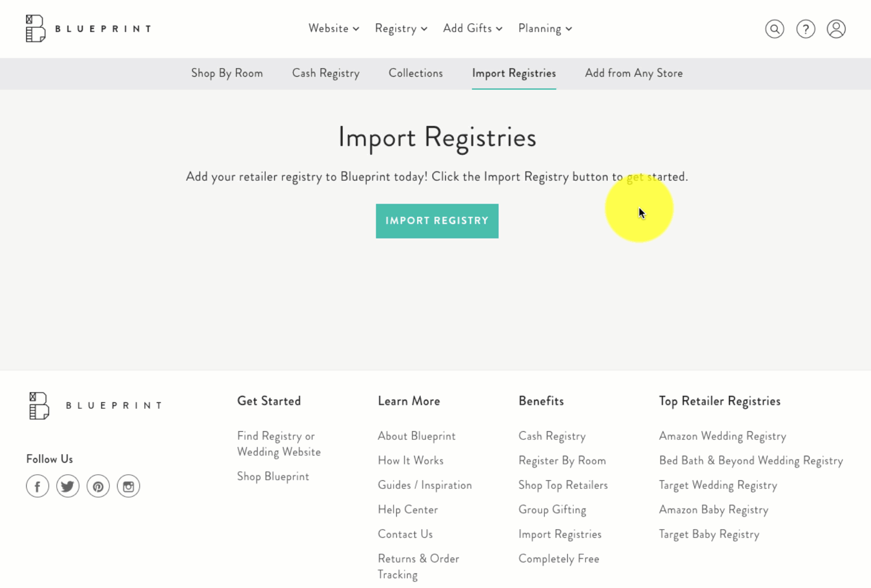Click the footer Blueprint logo
Screen dimensions: 871x588
coord(96,406)
